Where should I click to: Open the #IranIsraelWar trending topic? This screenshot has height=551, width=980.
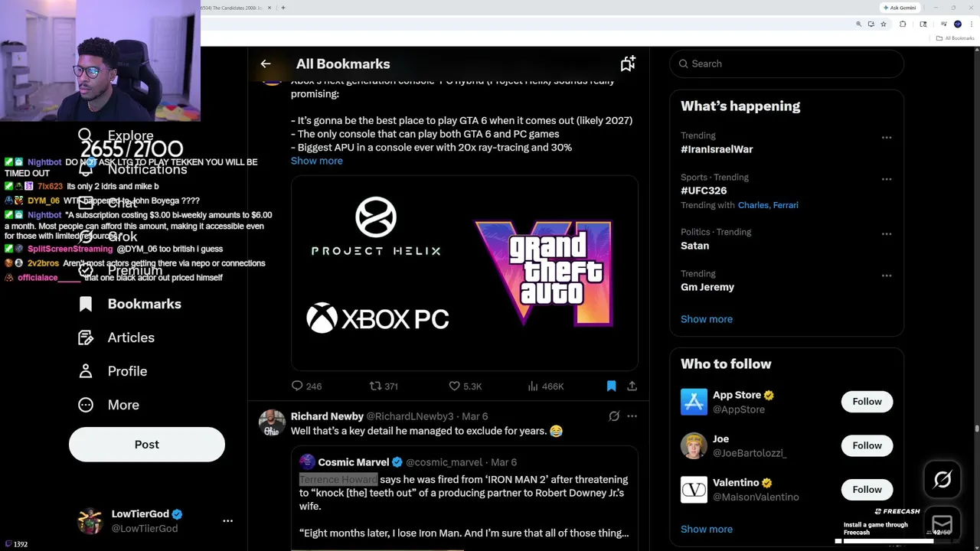[x=717, y=149]
